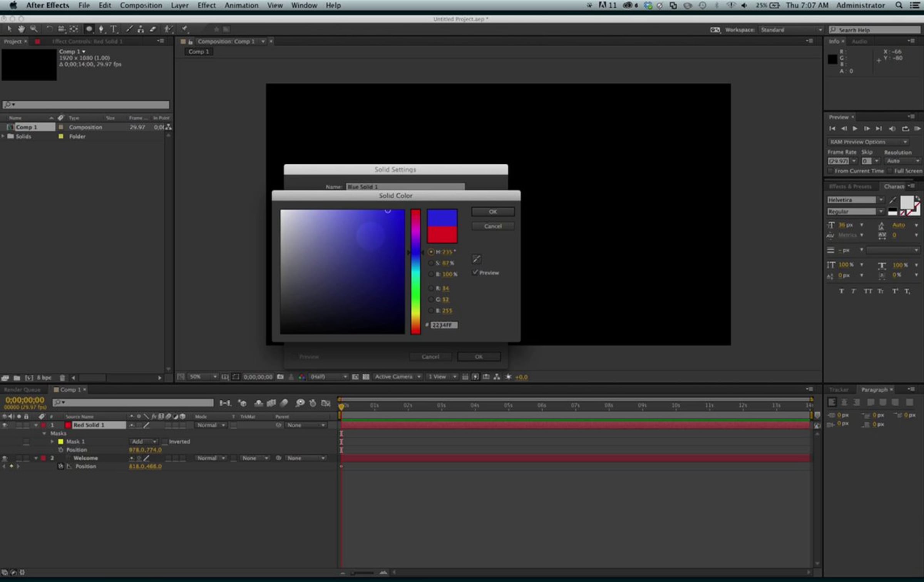
Task: Open the Layer menu
Action: coord(180,5)
